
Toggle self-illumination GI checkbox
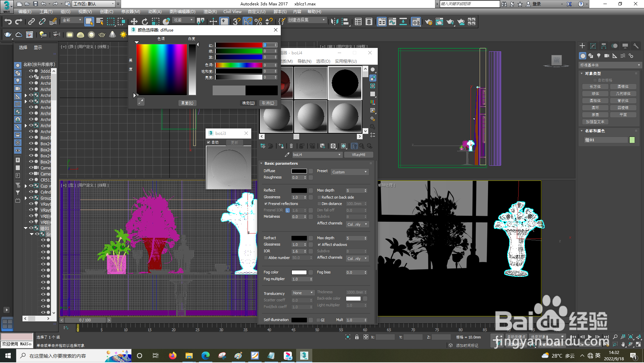(x=318, y=320)
